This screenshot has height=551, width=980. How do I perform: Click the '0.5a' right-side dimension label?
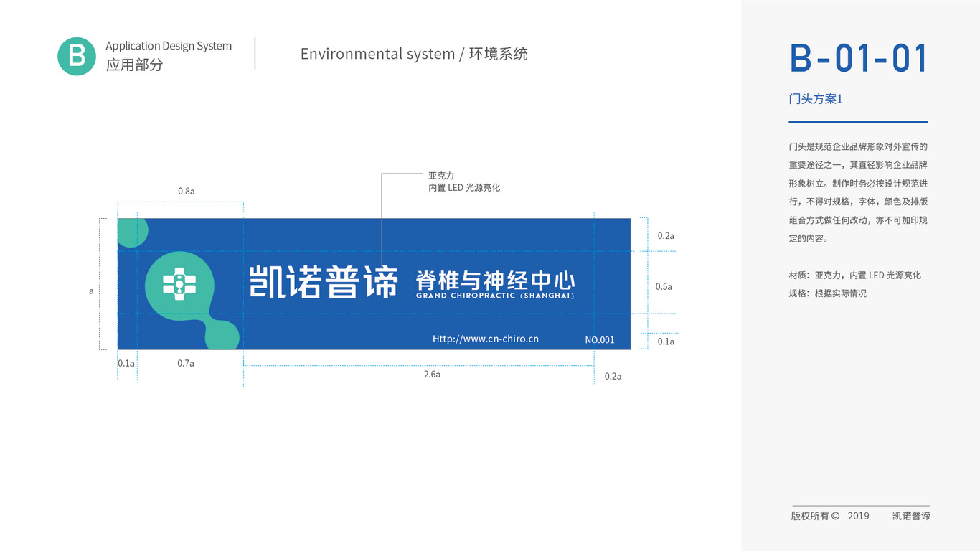tap(664, 286)
